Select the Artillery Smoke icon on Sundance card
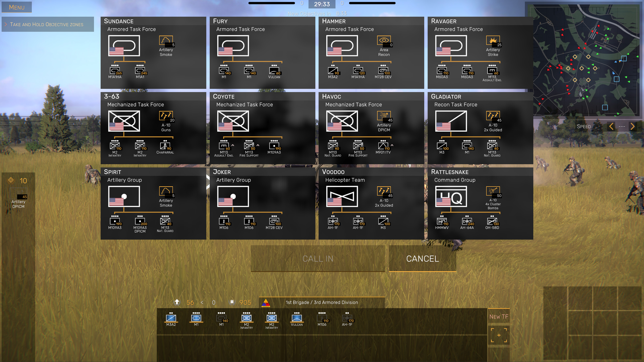The width and height of the screenshot is (644, 362). [166, 41]
